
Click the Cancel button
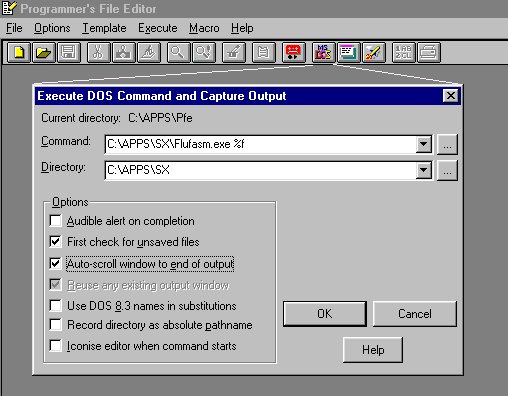click(415, 314)
